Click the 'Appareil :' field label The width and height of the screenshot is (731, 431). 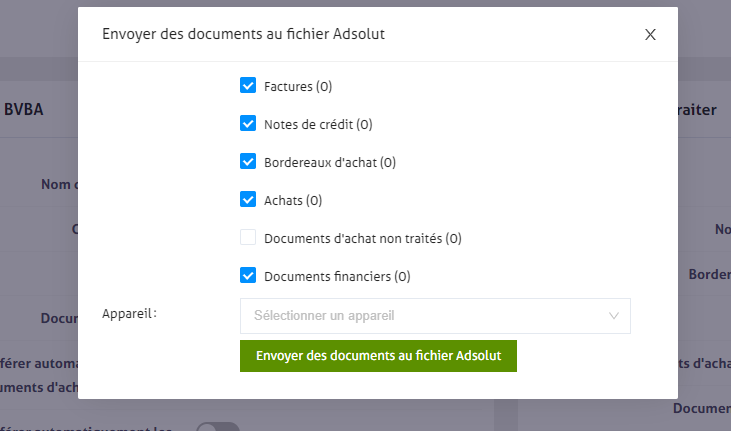coord(130,314)
